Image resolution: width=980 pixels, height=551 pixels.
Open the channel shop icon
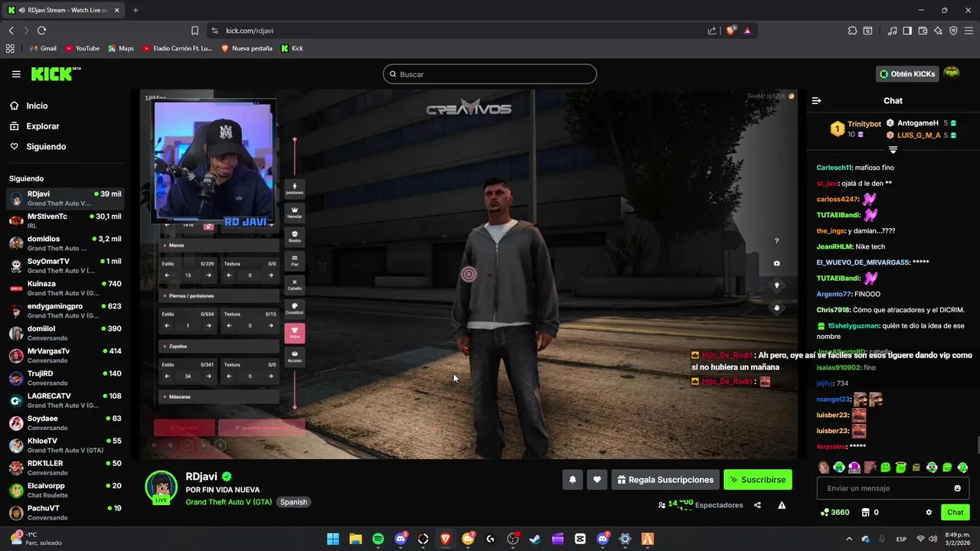[x=866, y=512]
